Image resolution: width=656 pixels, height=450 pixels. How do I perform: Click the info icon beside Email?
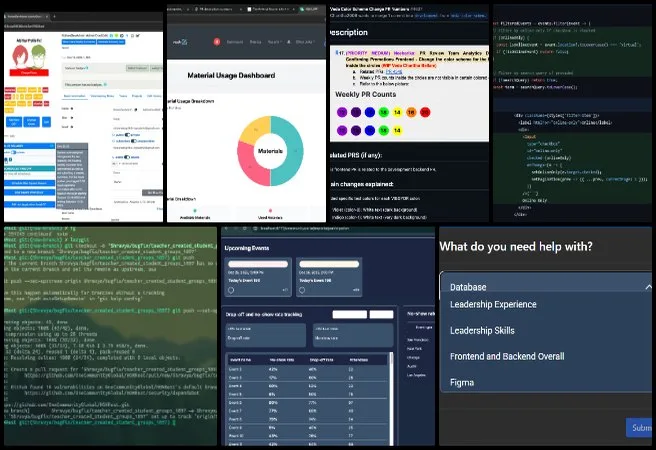(x=72, y=127)
